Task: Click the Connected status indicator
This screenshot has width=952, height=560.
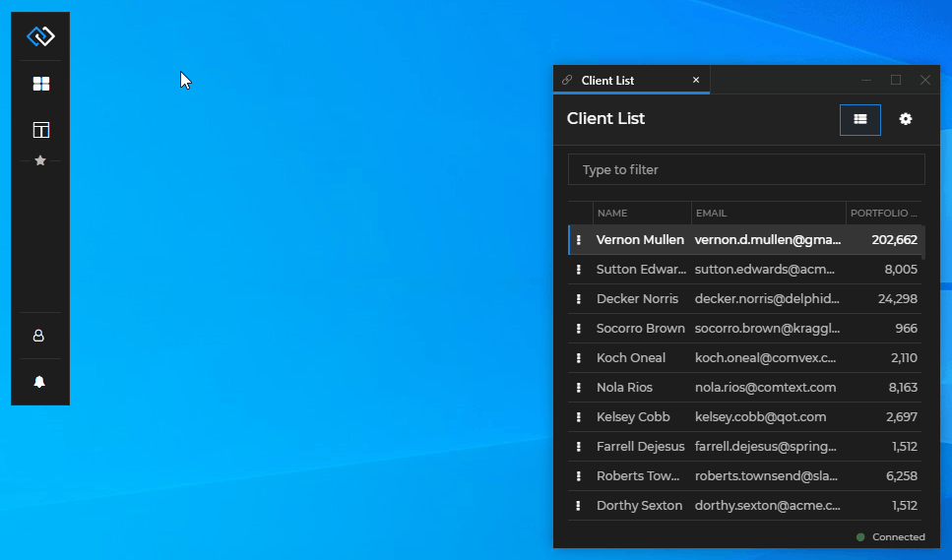Action: point(891,537)
